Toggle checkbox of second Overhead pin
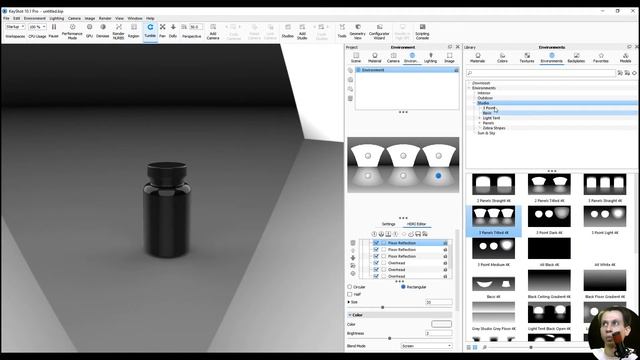 tap(376, 270)
